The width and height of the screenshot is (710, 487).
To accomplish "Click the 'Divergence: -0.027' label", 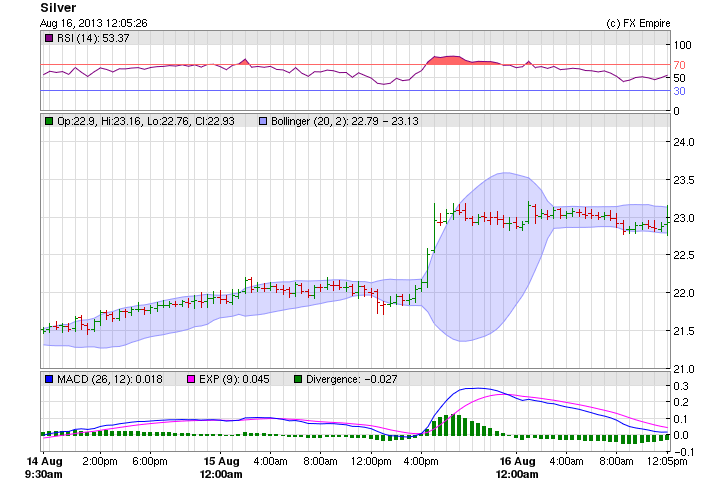I will [x=351, y=379].
